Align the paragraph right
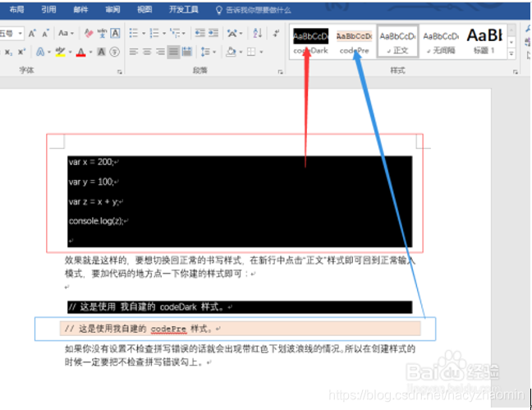 [160, 52]
